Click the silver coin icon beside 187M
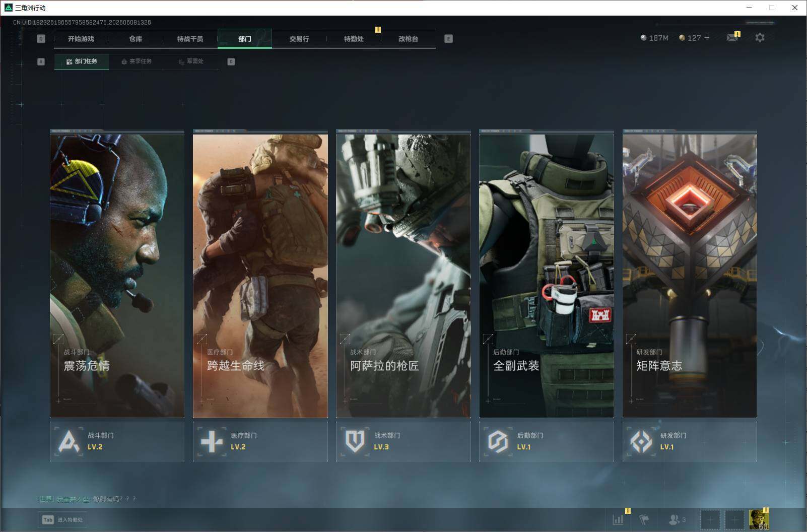 (x=643, y=38)
